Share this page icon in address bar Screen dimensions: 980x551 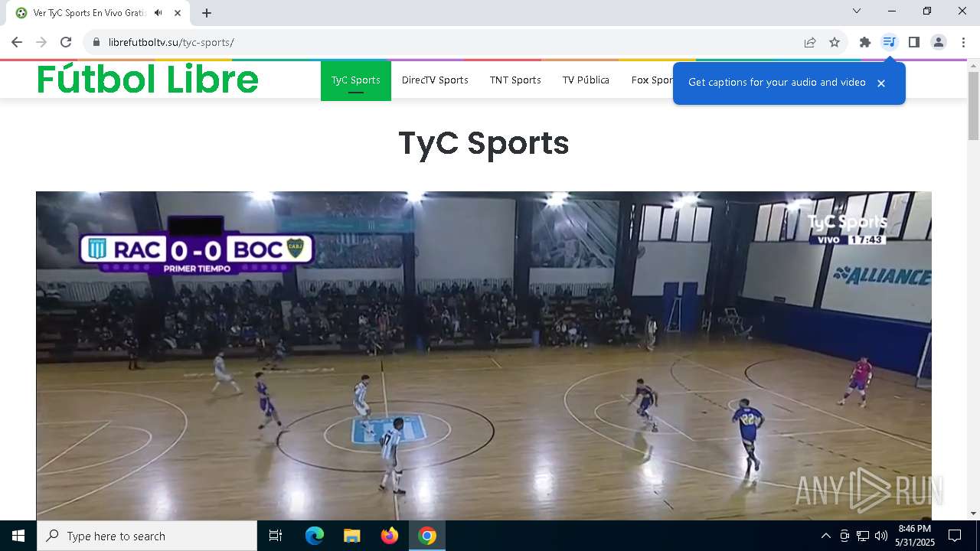[x=810, y=42]
